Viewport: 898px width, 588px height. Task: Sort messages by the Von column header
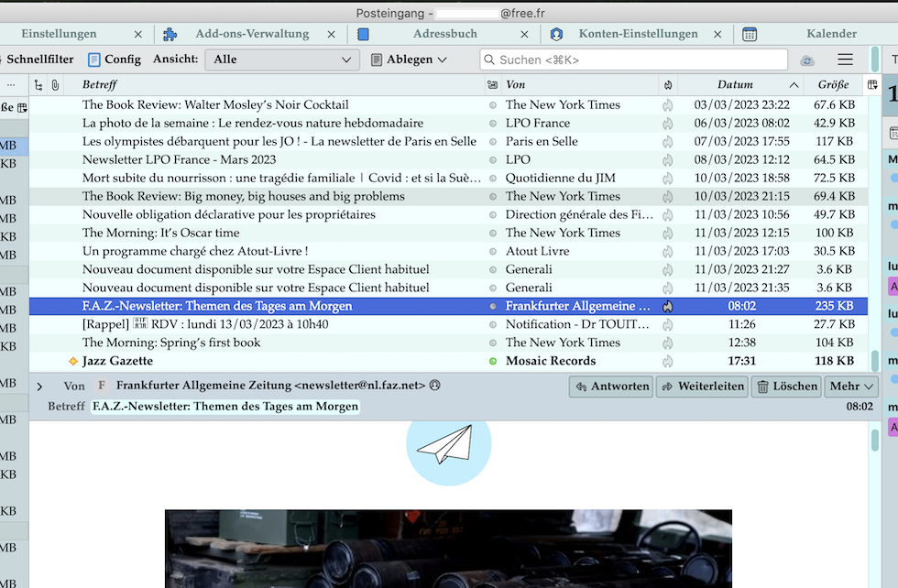coord(579,85)
